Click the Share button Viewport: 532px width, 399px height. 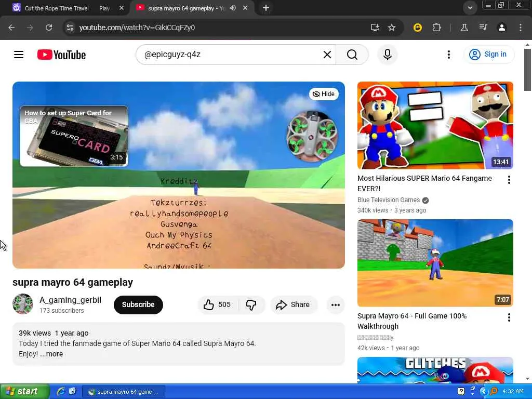coord(293,304)
